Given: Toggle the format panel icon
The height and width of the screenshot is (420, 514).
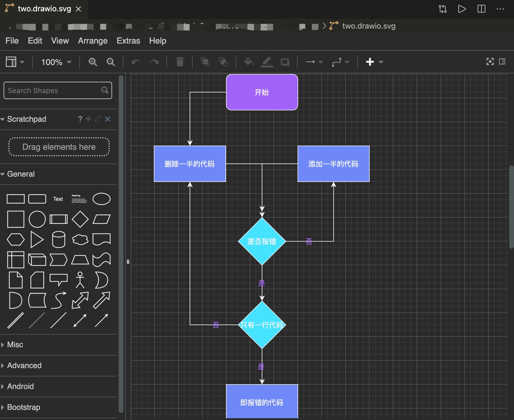Looking at the screenshot, I should pyautogui.click(x=502, y=61).
